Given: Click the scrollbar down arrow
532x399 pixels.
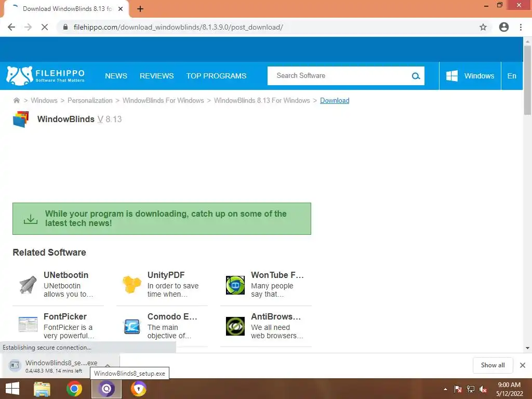Looking at the screenshot, I should tap(527, 348).
